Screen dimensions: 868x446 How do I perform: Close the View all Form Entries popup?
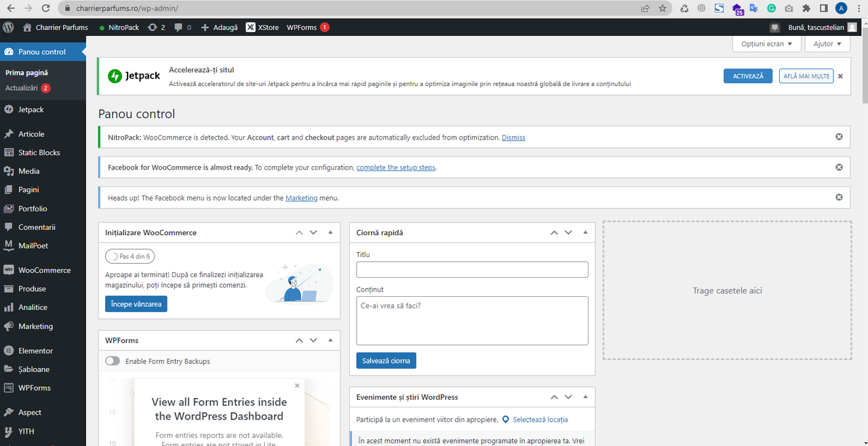pyautogui.click(x=297, y=386)
